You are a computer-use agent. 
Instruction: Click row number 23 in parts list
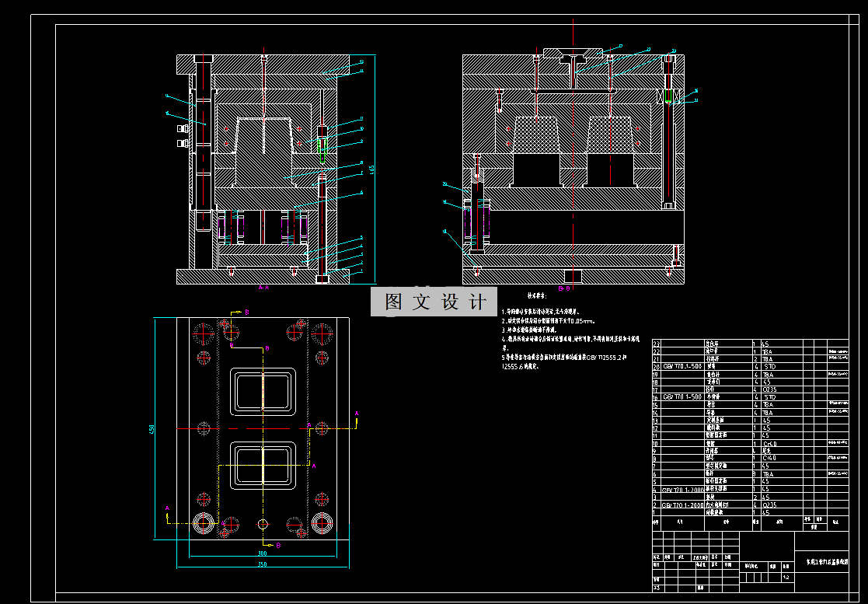pos(657,344)
